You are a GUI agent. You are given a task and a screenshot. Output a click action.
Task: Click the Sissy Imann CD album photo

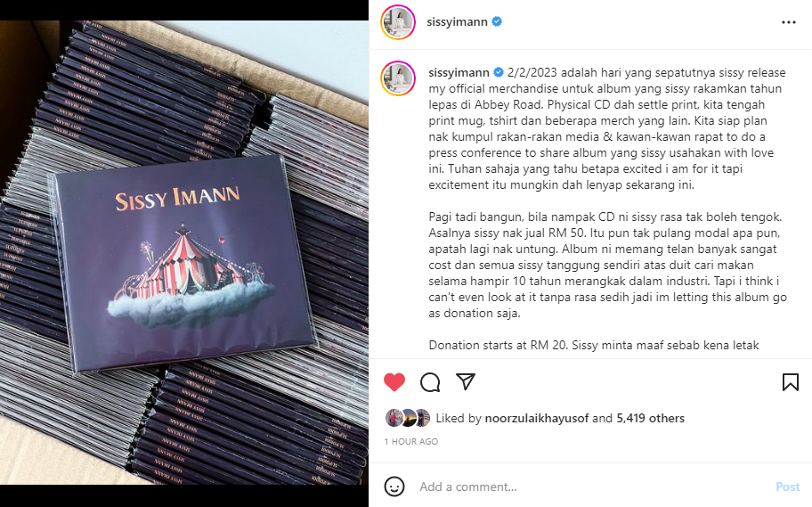click(184, 252)
